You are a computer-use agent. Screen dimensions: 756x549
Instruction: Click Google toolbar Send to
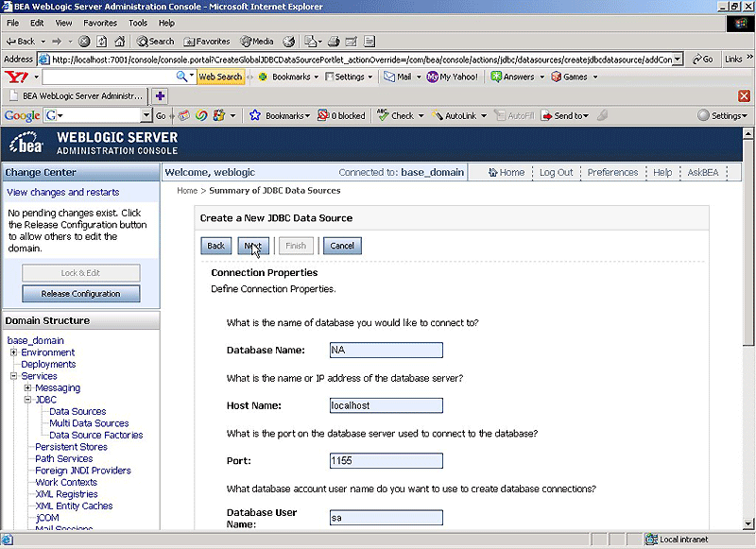[562, 115]
